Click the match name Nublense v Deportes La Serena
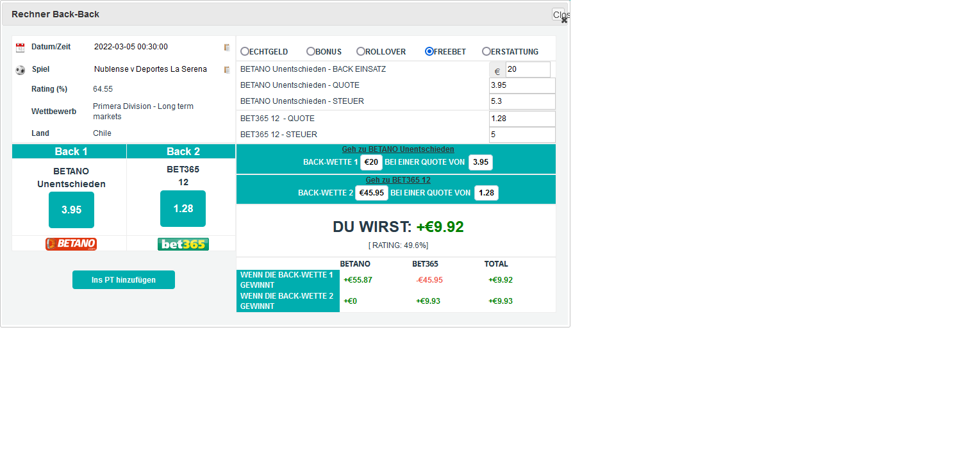The image size is (980, 473). (151, 69)
